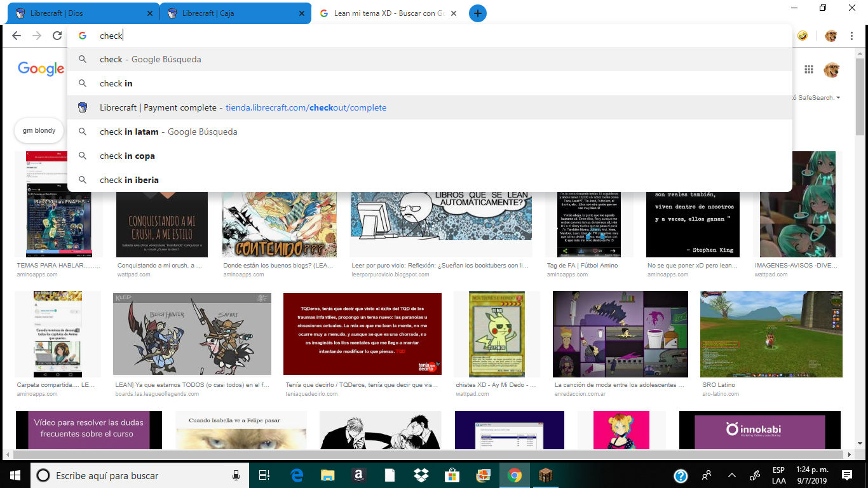868x488 pixels.
Task: Open the Beast Hunter Kled image result
Action: 192,334
